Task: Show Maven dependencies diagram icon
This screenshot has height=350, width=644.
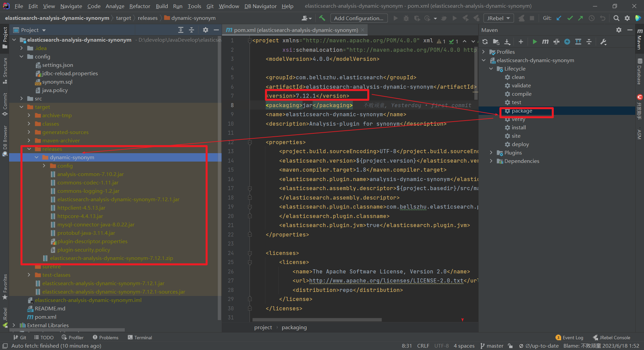Action: pyautogui.click(x=578, y=42)
